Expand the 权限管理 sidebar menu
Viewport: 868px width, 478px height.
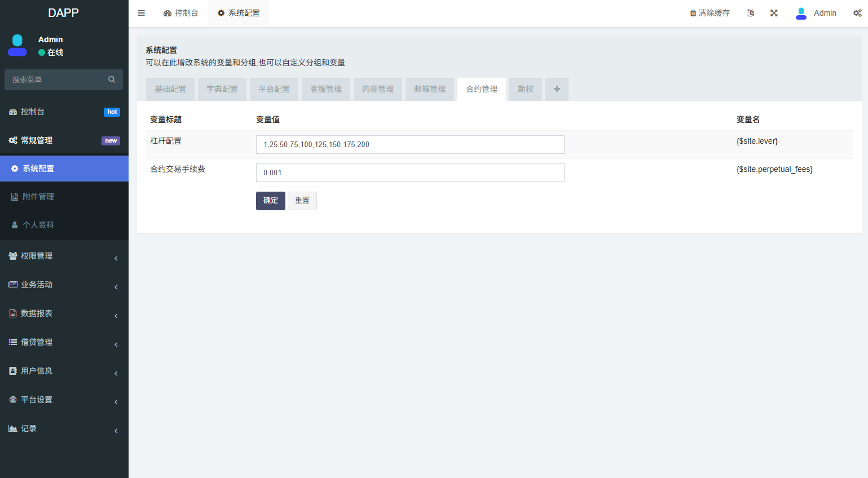pos(64,256)
